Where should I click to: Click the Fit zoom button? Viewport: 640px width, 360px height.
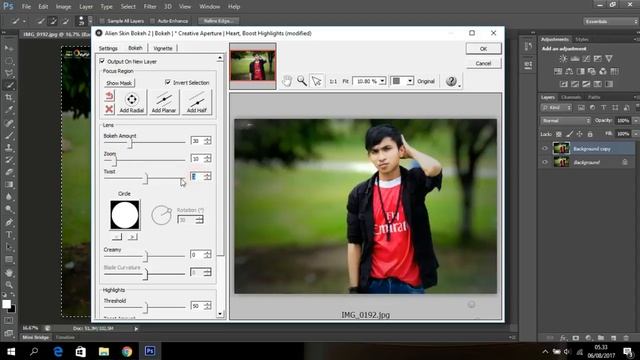(x=345, y=81)
